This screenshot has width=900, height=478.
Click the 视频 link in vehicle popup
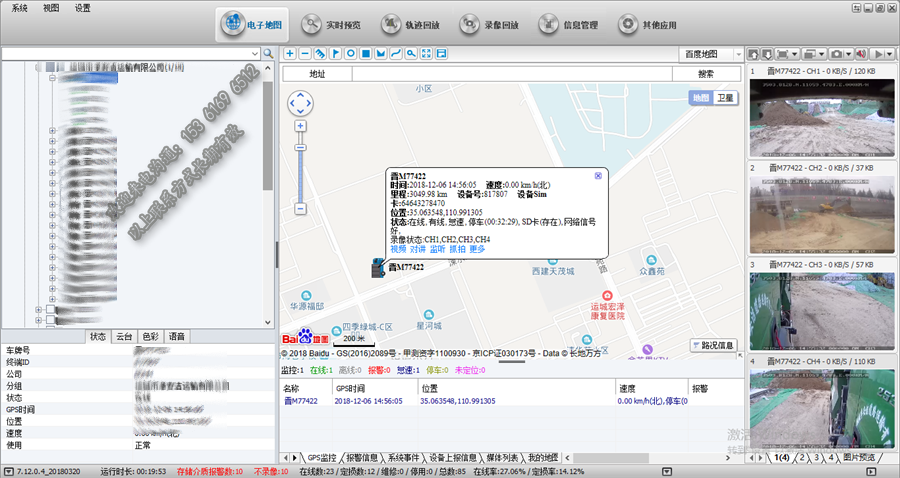398,249
